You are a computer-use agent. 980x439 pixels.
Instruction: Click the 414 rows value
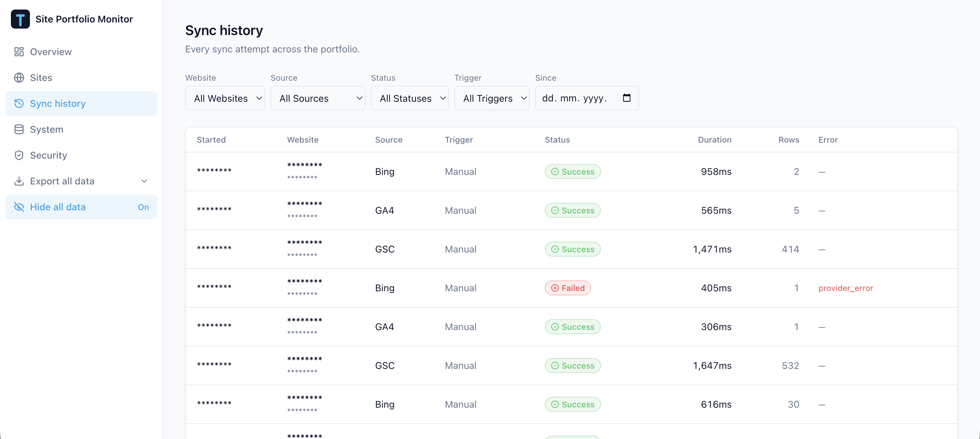(x=790, y=249)
